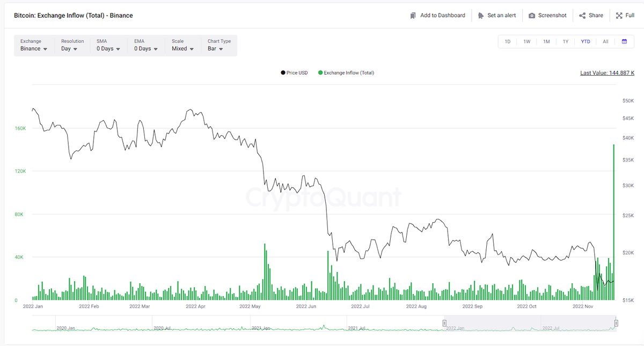Click the May 2022 inflow peak bar
644x346 pixels.
pyautogui.click(x=265, y=272)
